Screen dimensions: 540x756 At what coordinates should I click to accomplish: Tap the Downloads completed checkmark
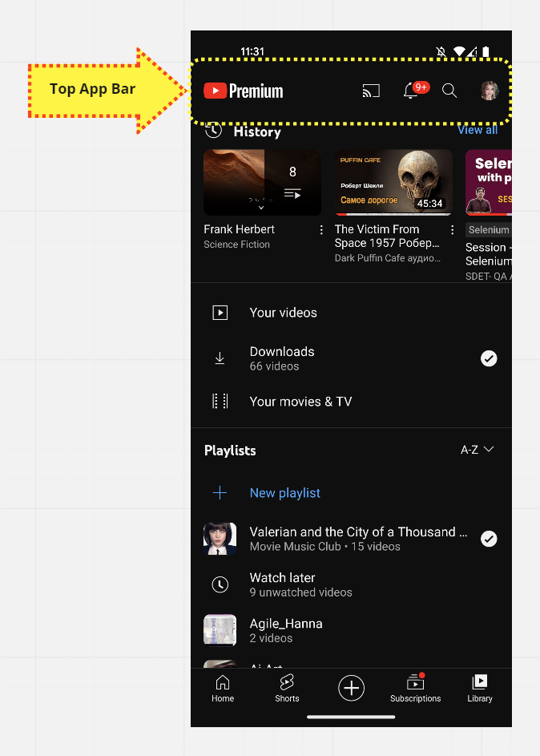point(489,358)
